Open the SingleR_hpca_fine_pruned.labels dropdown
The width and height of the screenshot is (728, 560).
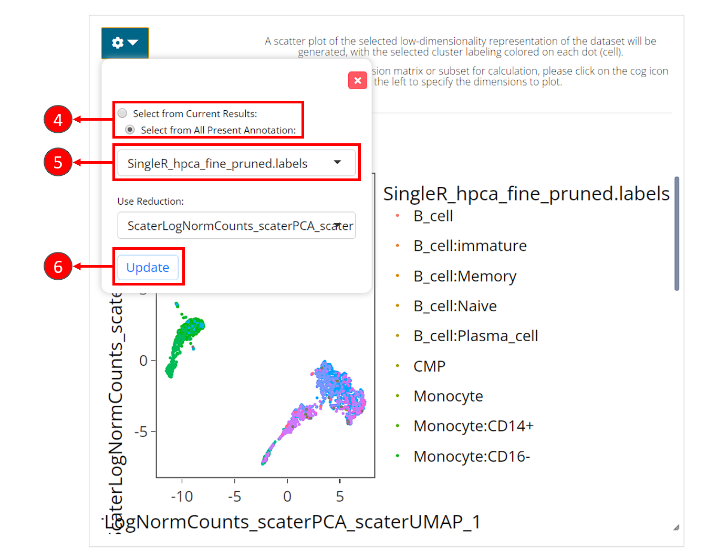tap(236, 163)
